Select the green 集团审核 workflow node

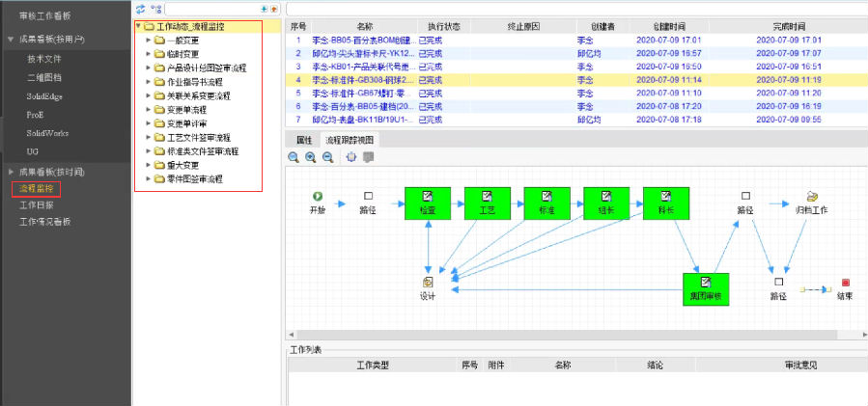704,288
